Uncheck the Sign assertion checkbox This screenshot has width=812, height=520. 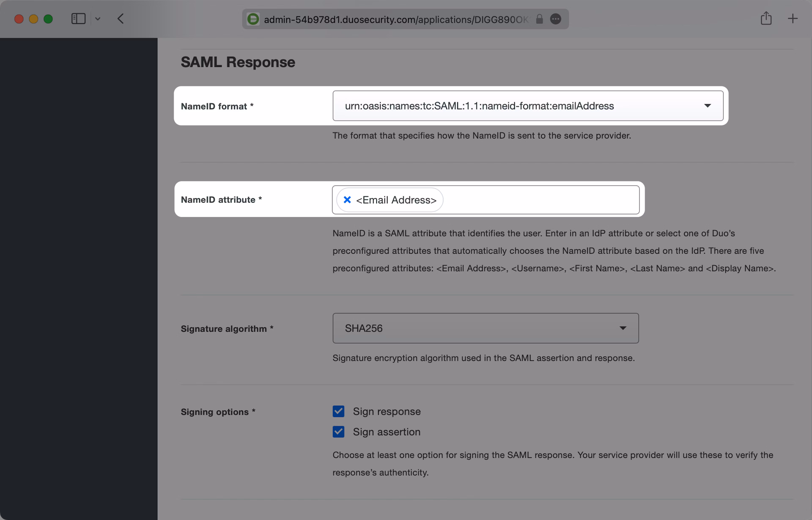pos(339,431)
